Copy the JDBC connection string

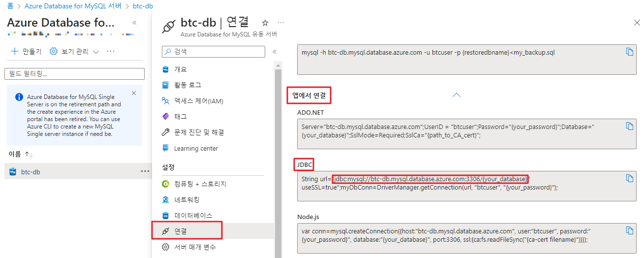click(629, 178)
